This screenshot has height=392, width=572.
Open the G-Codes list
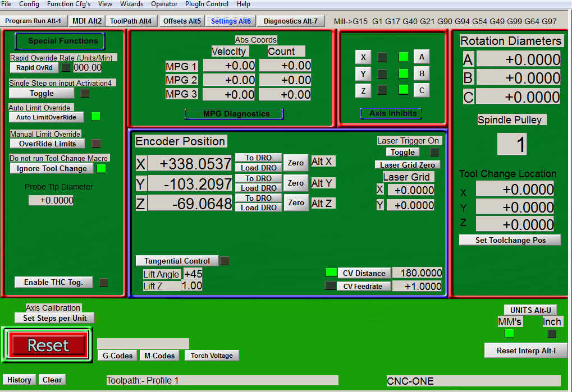tap(117, 356)
